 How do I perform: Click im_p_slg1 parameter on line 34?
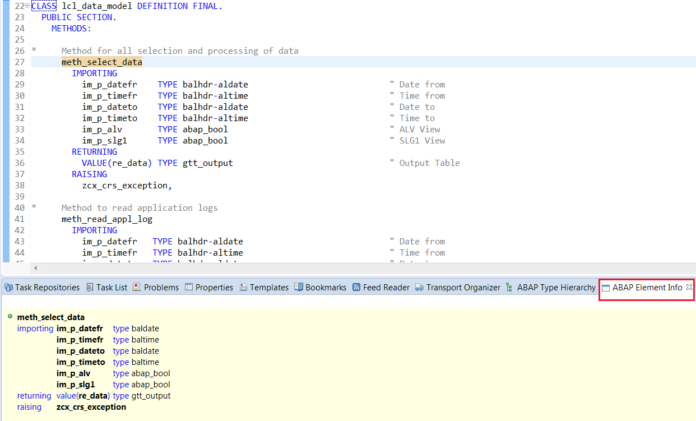coord(104,141)
